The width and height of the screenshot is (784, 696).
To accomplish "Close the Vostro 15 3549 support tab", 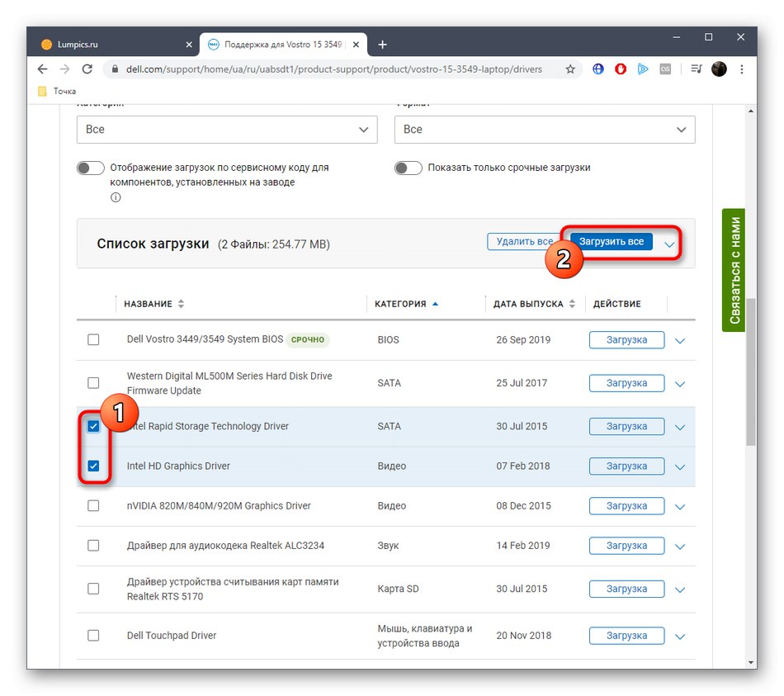I will pyautogui.click(x=356, y=45).
